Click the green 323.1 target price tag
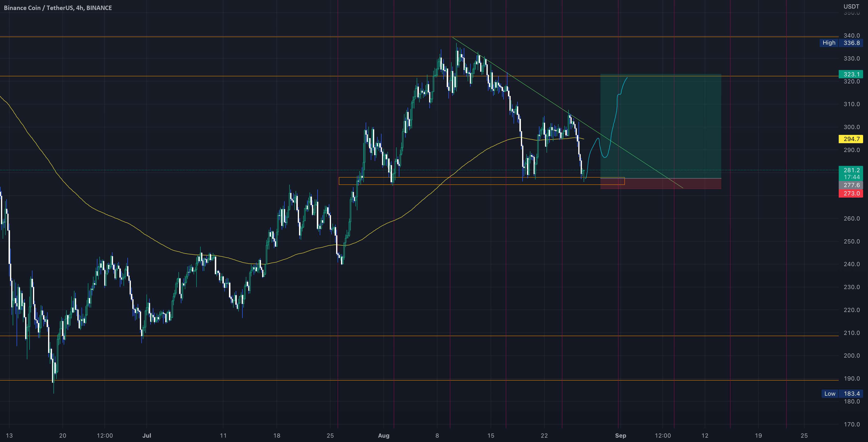The height and width of the screenshot is (442, 868). point(851,74)
